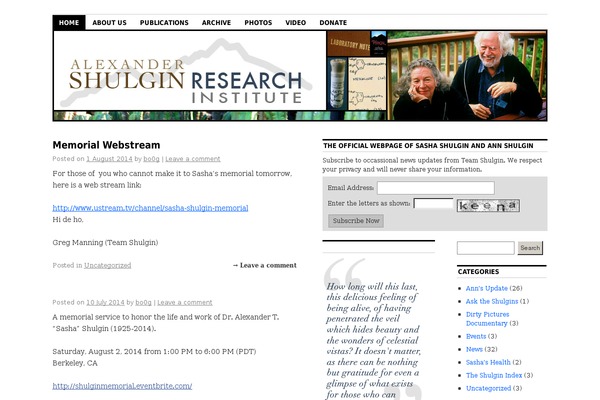
Task: Focus the sidebar search box
Action: 486,248
